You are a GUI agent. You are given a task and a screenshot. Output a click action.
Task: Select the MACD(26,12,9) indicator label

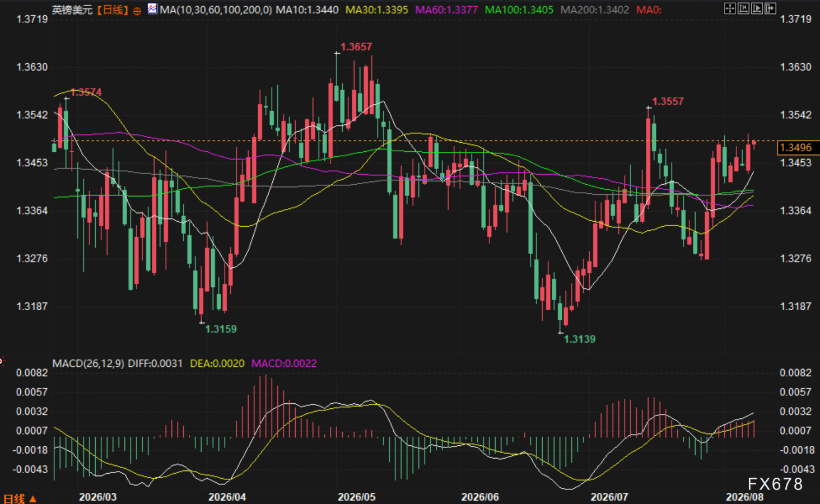88,363
